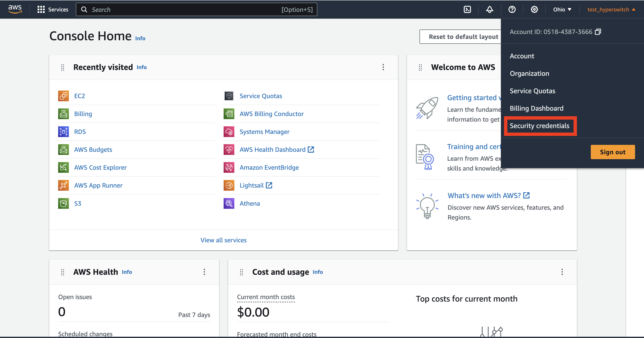Click the EC2 service icon
Screen dimensions: 644x338
[63, 96]
